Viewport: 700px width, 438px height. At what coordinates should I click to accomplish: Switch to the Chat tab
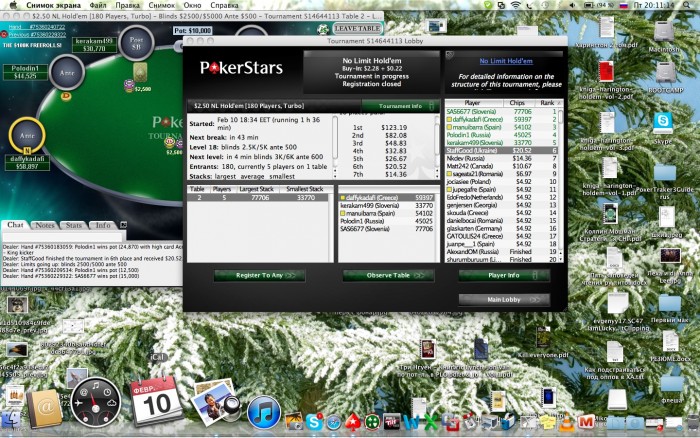point(15,225)
